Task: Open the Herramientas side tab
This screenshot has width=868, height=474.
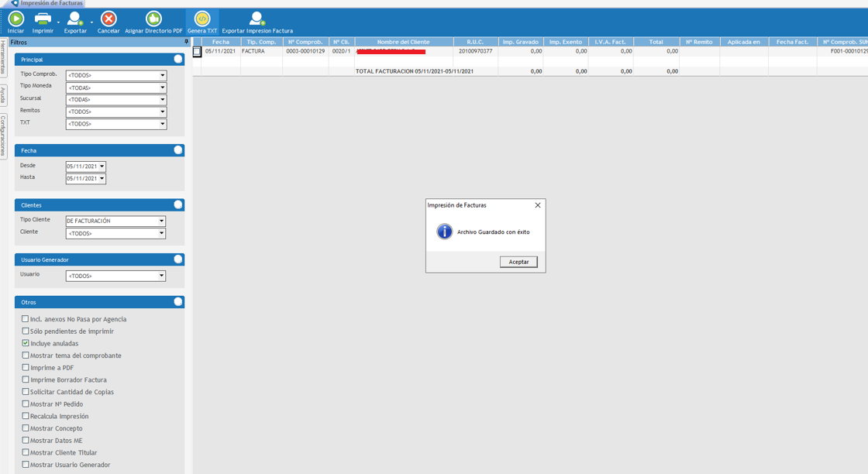Action: click(3, 58)
